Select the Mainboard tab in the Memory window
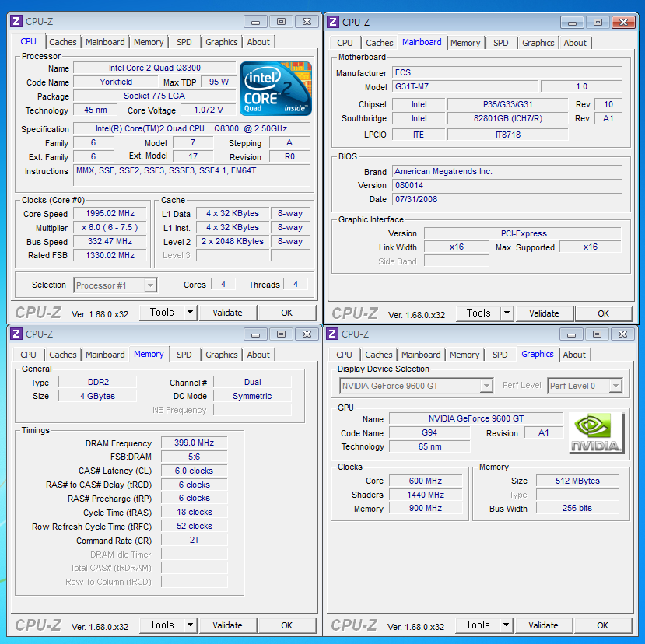The width and height of the screenshot is (645, 644). (105, 355)
